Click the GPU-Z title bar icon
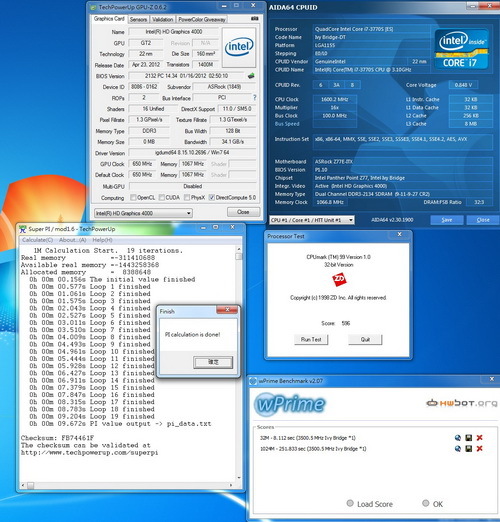 (x=93, y=7)
